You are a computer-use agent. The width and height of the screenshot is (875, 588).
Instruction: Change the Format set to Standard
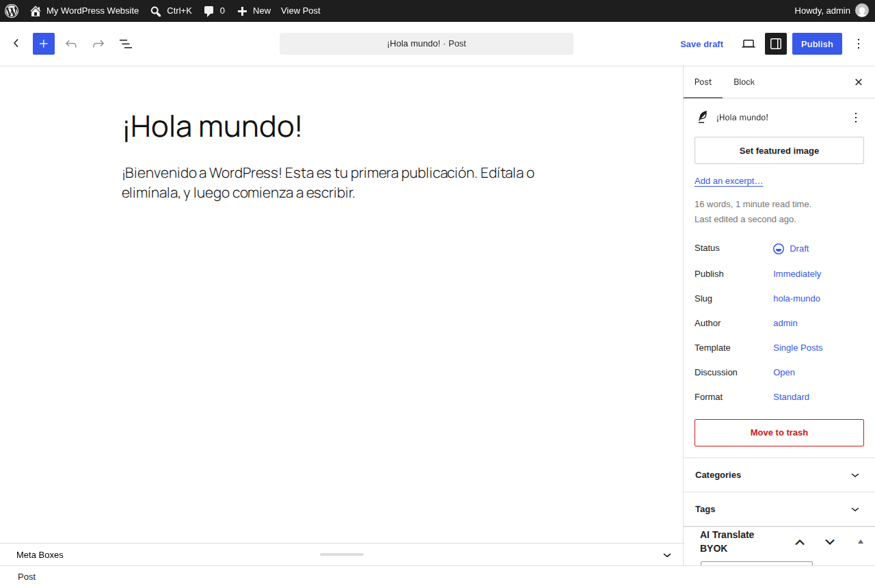click(791, 397)
